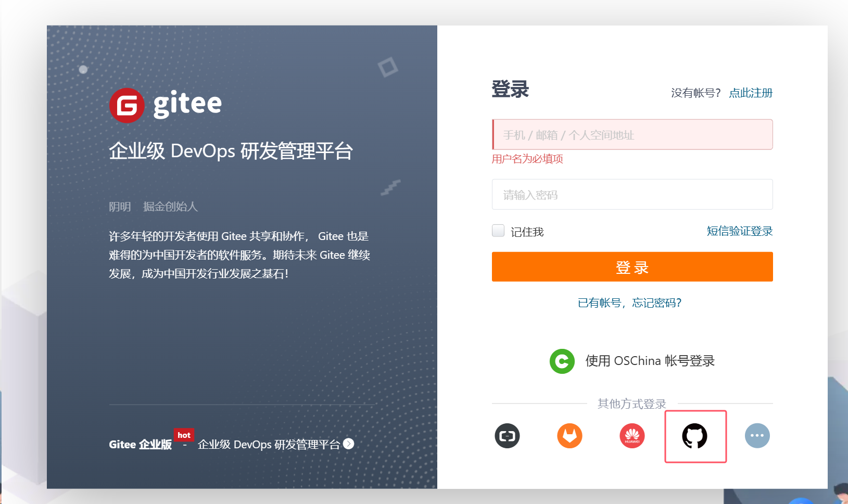Click the 登录 heading text
This screenshot has width=848, height=504.
point(510,89)
